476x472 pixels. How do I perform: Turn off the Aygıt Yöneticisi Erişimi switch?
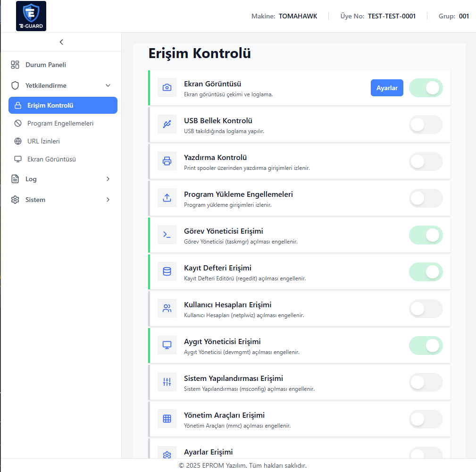coord(426,346)
